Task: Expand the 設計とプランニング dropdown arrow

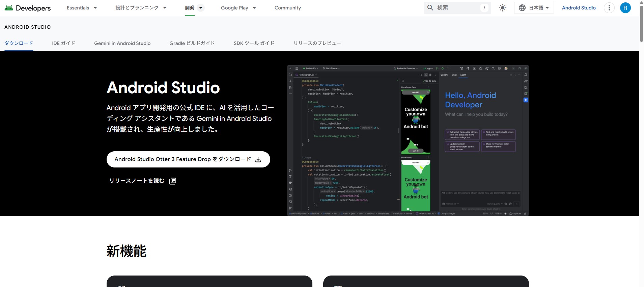Action: 165,8
